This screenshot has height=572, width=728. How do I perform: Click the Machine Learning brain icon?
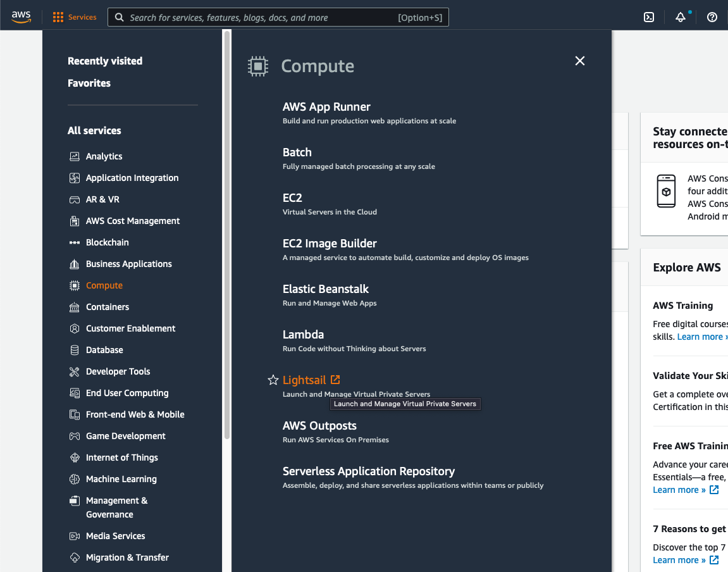click(74, 479)
